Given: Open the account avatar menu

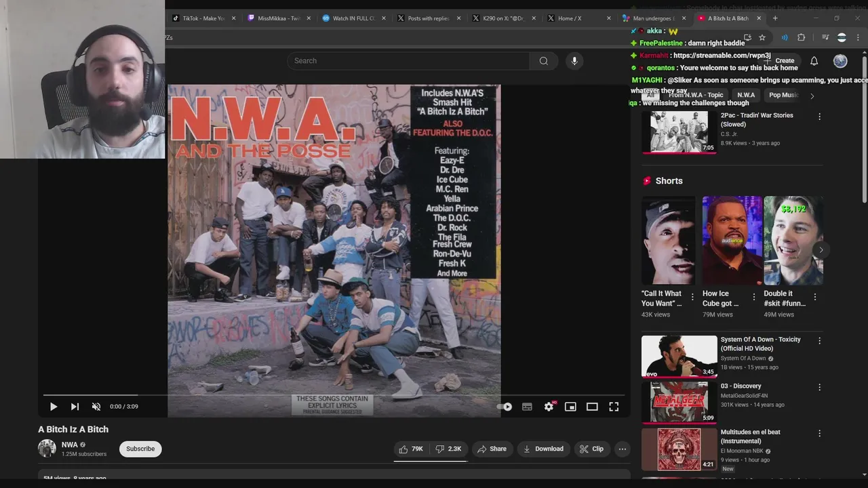Looking at the screenshot, I should (x=840, y=61).
